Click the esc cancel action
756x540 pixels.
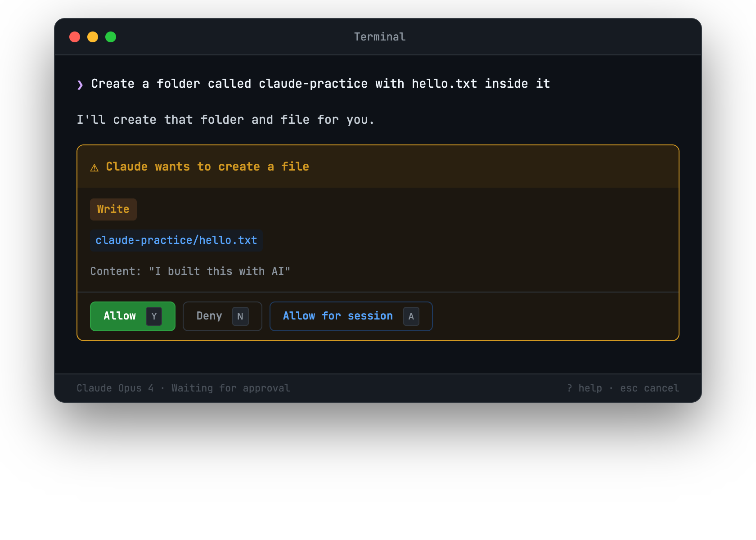point(649,388)
